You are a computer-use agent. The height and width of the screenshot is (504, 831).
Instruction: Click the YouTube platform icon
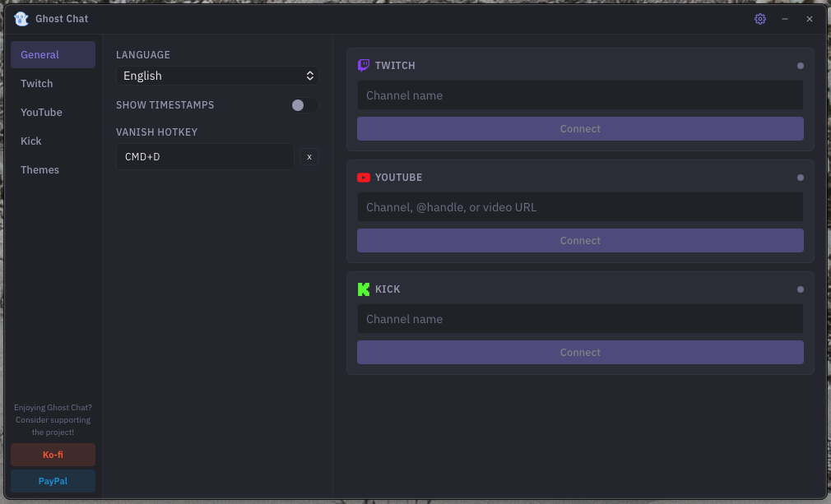[363, 177]
